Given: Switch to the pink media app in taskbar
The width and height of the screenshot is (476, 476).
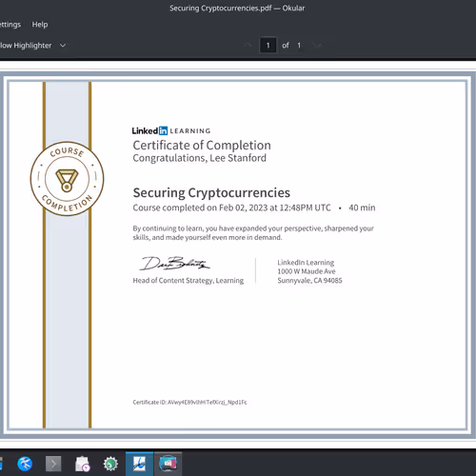Looking at the screenshot, I should pos(168,464).
